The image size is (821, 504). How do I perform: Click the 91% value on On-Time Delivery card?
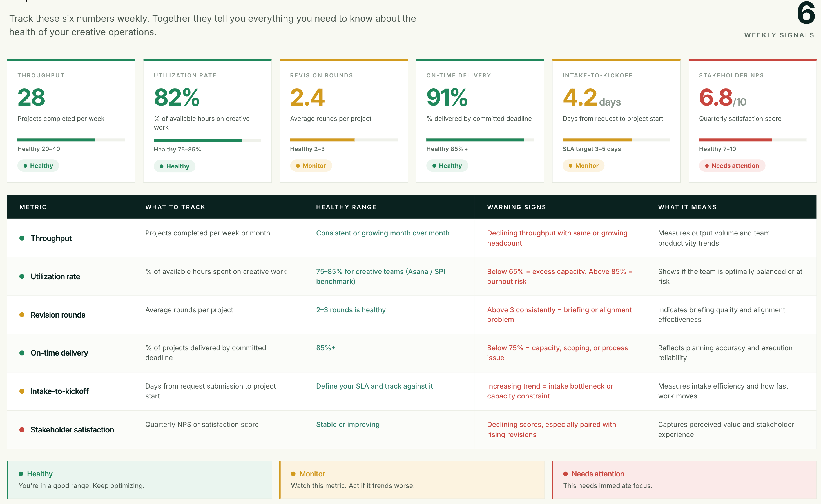coord(447,97)
